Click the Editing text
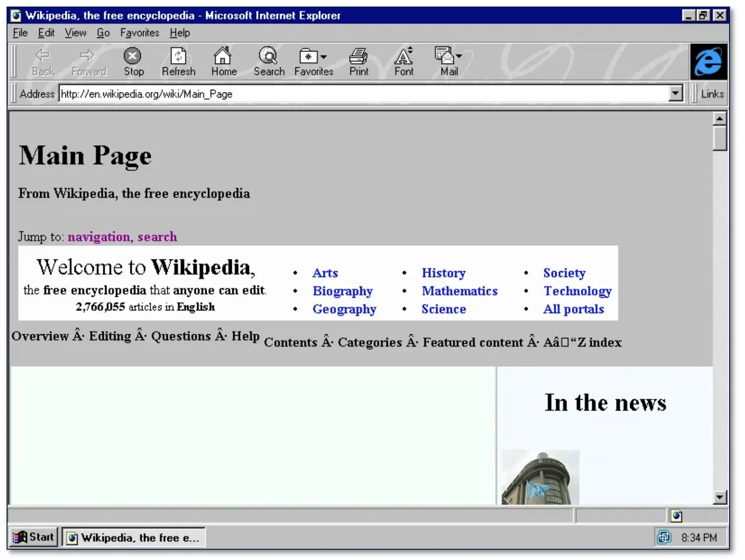The height and width of the screenshot is (560, 745). click(110, 336)
